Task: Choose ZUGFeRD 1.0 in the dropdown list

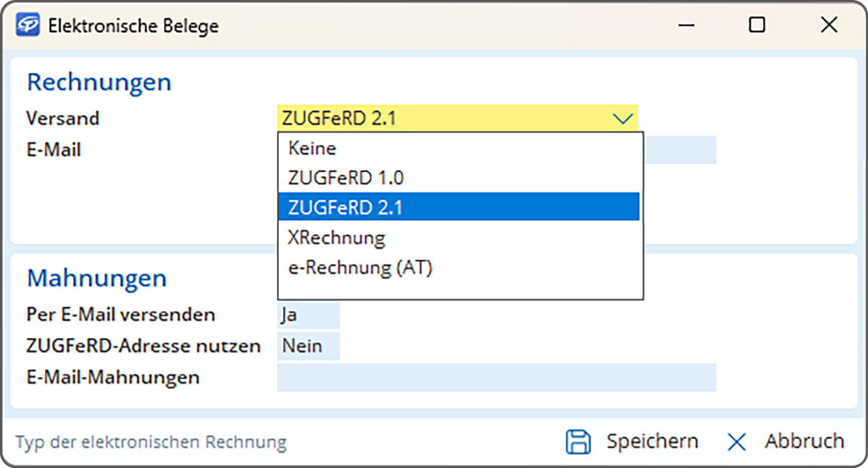Action: tap(345, 178)
